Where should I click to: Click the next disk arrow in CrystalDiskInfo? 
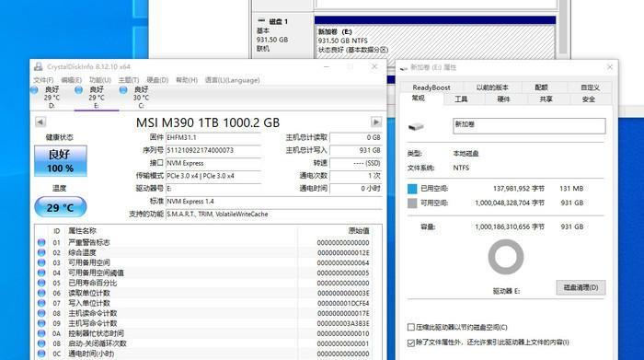point(375,122)
